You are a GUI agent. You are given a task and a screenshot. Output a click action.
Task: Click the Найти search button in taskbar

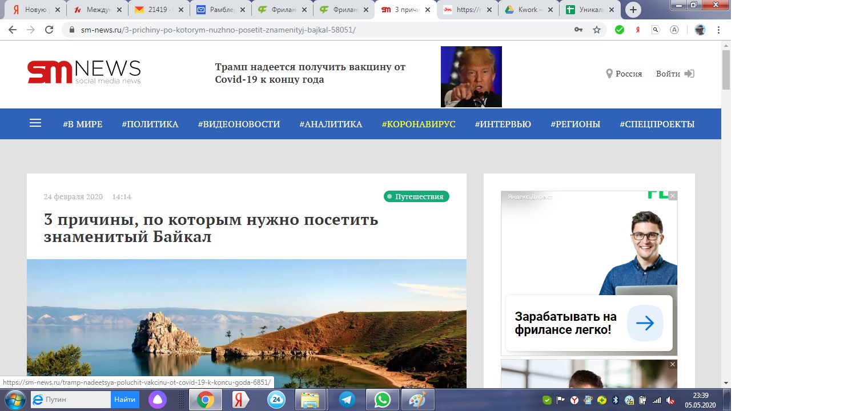coord(125,400)
